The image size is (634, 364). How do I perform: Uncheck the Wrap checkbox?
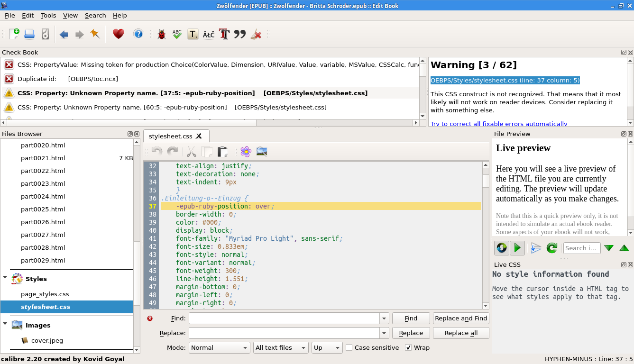coord(408,348)
